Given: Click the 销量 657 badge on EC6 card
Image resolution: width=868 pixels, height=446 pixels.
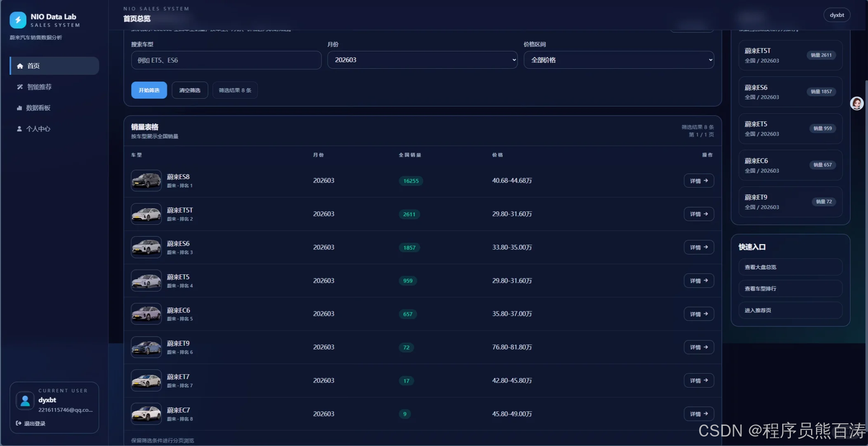Looking at the screenshot, I should click(x=823, y=165).
